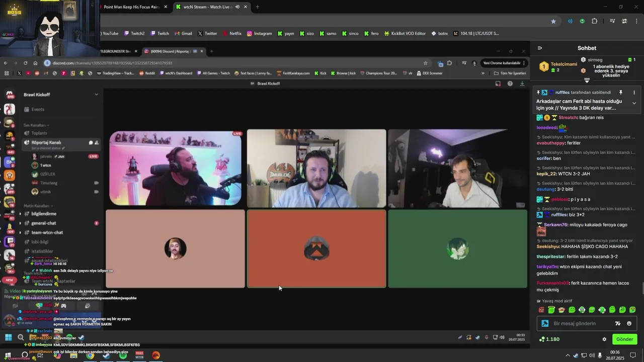This screenshot has width=644, height=362.
Task: Open a new browser tab
Action: [x=258, y=7]
